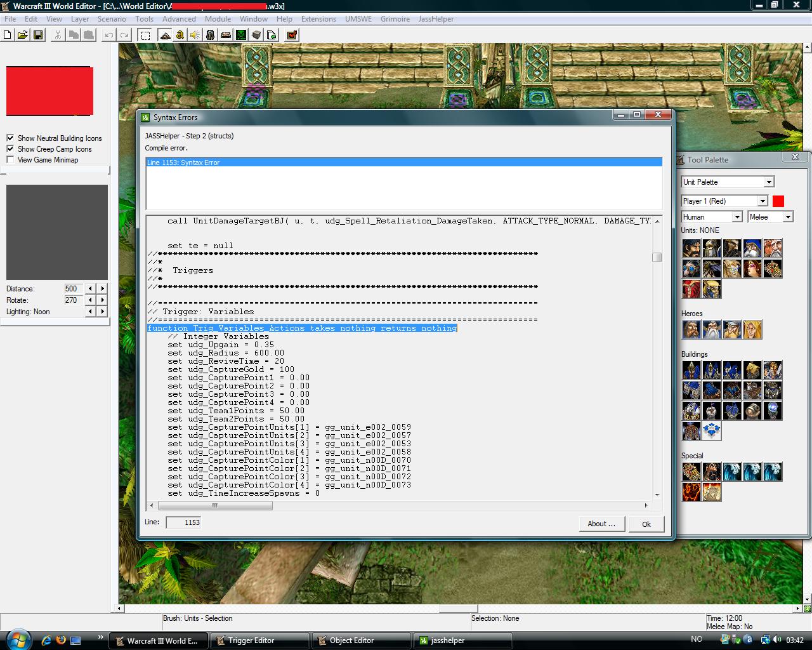
Task: Open the Extensions menu
Action: [x=318, y=19]
